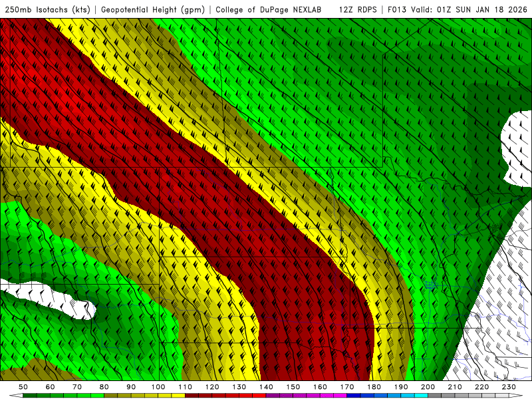This screenshot has width=532, height=399.
Task: Select the 70 label on the legend
Action: click(x=77, y=387)
